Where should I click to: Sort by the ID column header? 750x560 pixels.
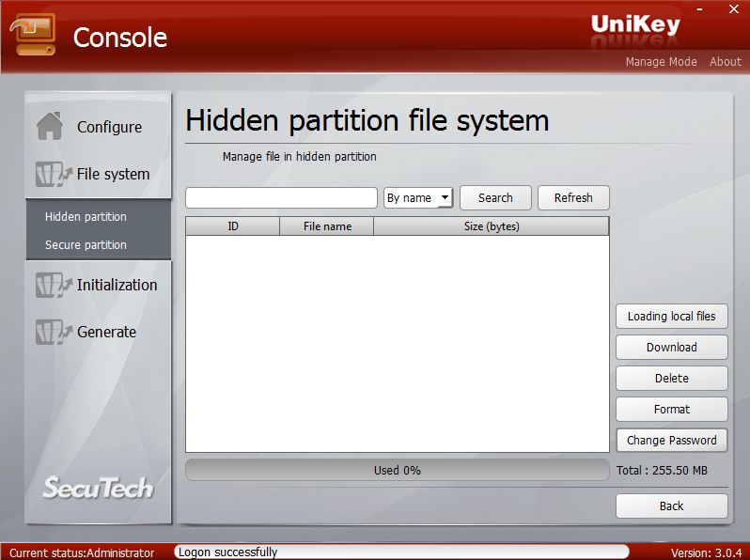click(x=233, y=226)
